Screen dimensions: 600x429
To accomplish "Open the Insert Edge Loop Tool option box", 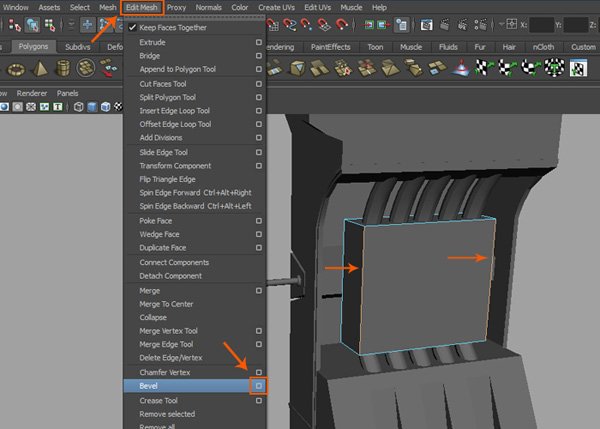I will [x=259, y=111].
